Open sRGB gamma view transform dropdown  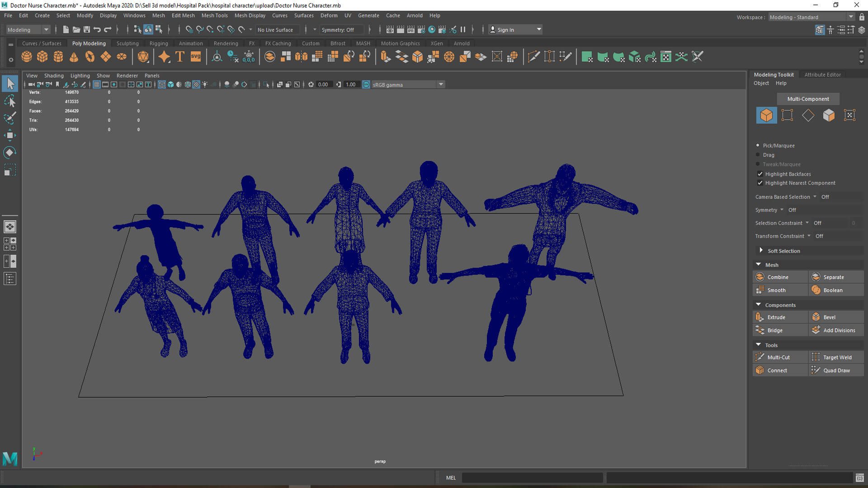[x=408, y=84]
